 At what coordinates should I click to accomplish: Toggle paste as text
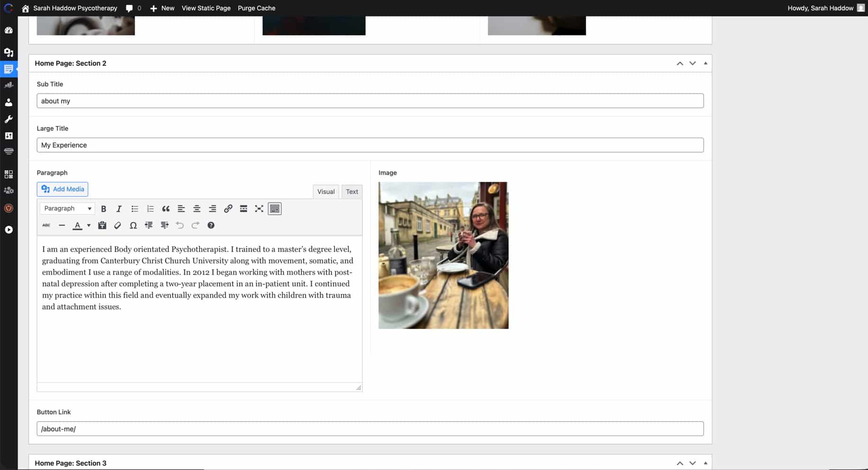pos(102,225)
